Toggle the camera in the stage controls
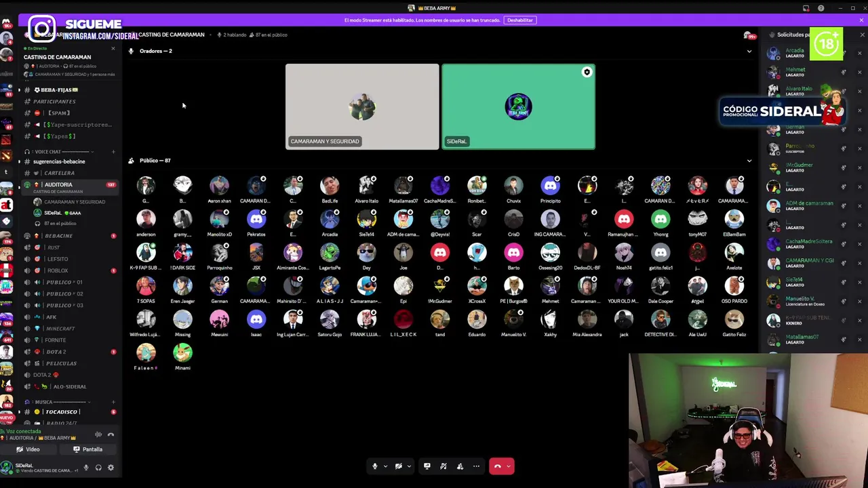This screenshot has height=488, width=868. tap(399, 466)
